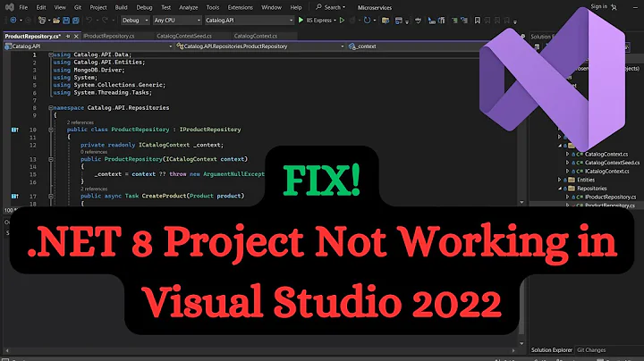Select the Solution Explorer bottom tab
This screenshot has width=644, height=361.
point(552,350)
